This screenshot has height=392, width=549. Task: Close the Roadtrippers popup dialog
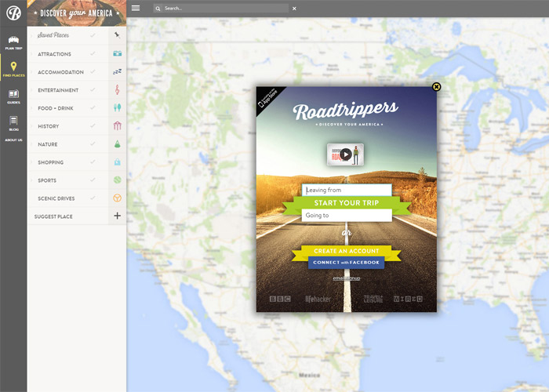(x=436, y=86)
